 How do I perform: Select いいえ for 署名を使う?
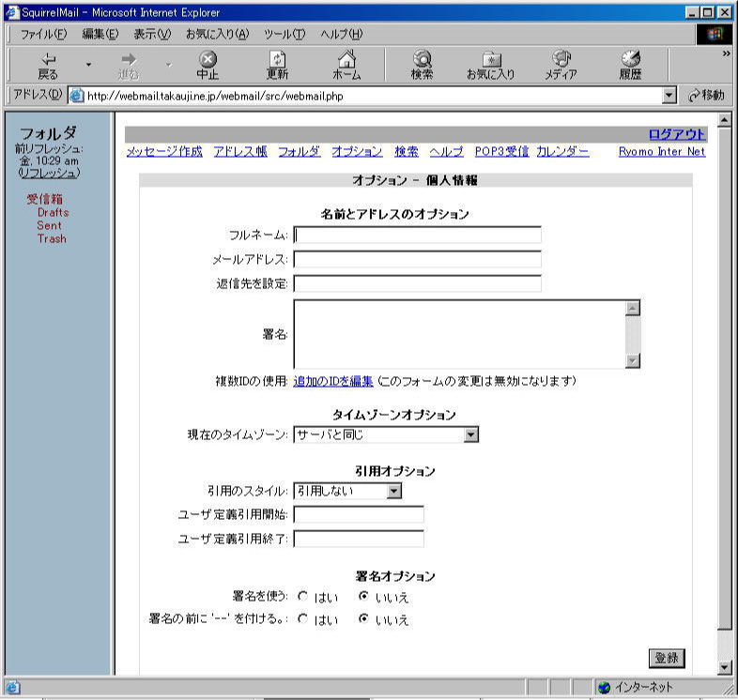click(363, 596)
